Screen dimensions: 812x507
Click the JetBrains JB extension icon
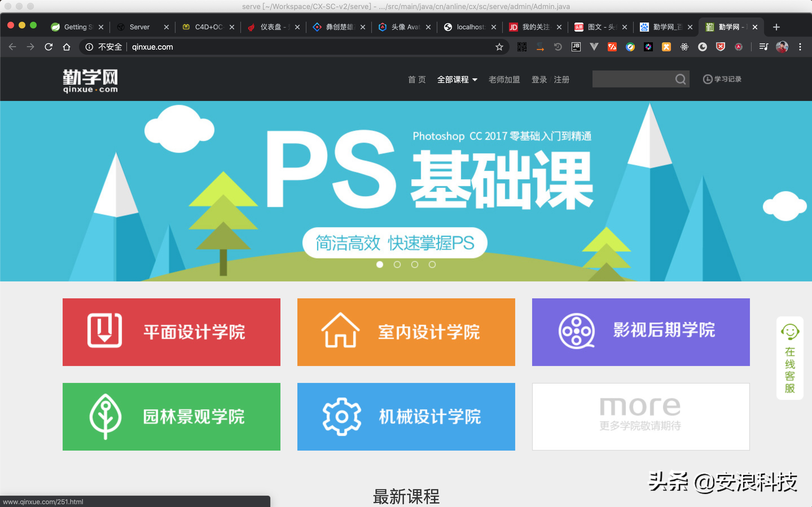(x=576, y=47)
